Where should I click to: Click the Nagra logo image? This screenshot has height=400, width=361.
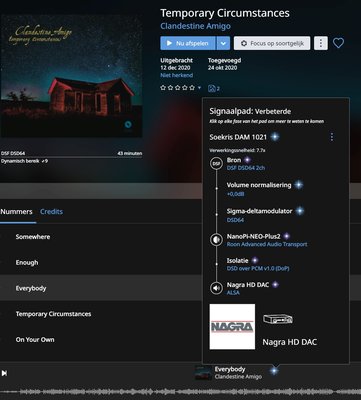pyautogui.click(x=232, y=326)
